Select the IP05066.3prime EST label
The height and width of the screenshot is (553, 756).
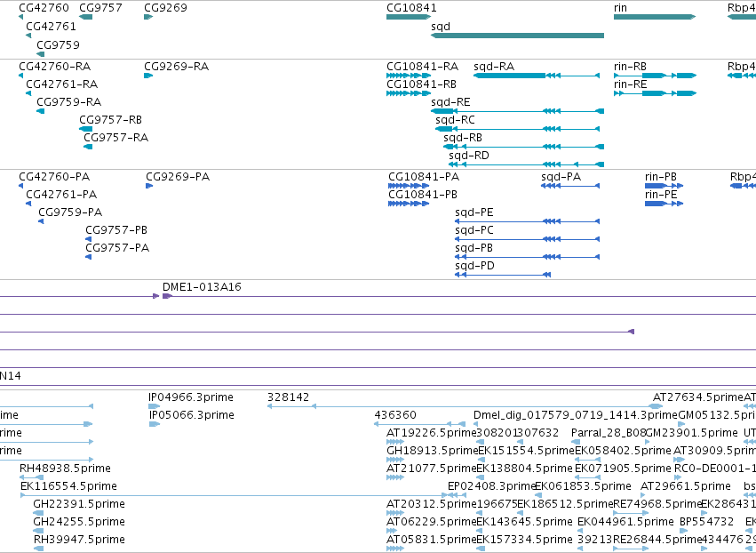(x=191, y=415)
